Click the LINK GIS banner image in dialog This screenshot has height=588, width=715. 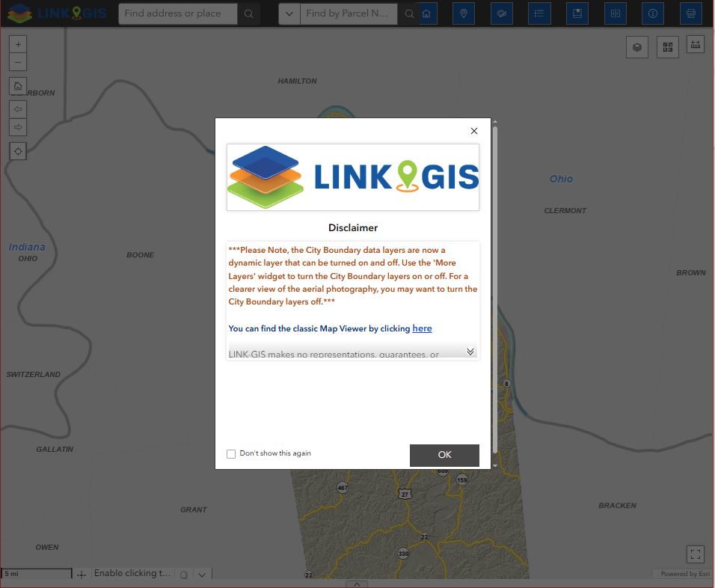coord(353,177)
